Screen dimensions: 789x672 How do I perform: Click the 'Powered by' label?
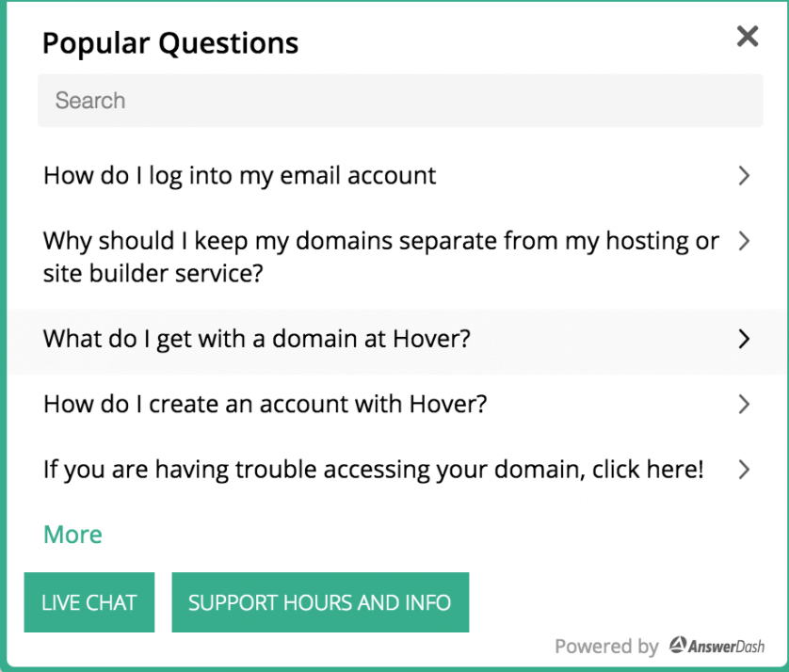coord(606,647)
